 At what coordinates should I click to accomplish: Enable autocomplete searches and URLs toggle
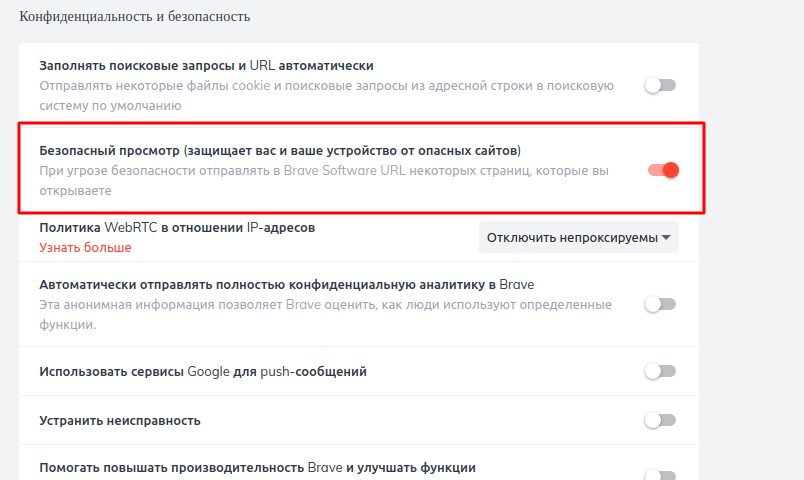(660, 85)
